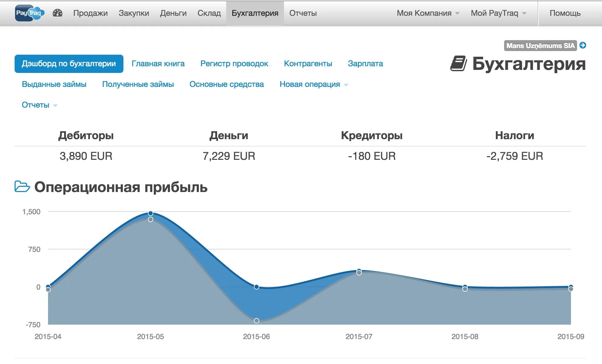Go to Главная книга
Screen dimensions: 602x364
coord(158,64)
